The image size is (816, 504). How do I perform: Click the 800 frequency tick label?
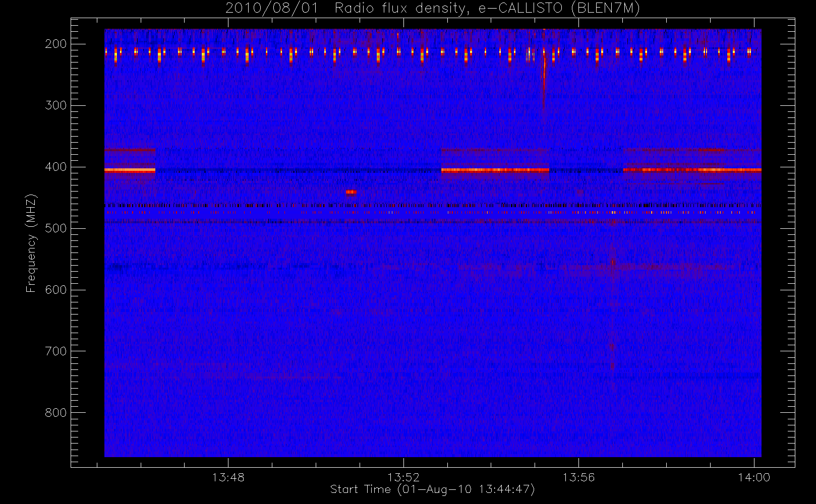56,413
